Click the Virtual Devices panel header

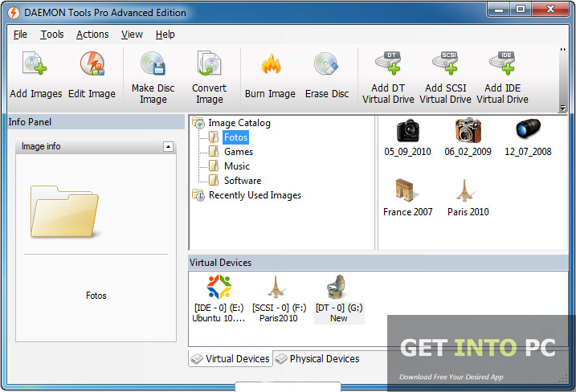[x=378, y=263]
